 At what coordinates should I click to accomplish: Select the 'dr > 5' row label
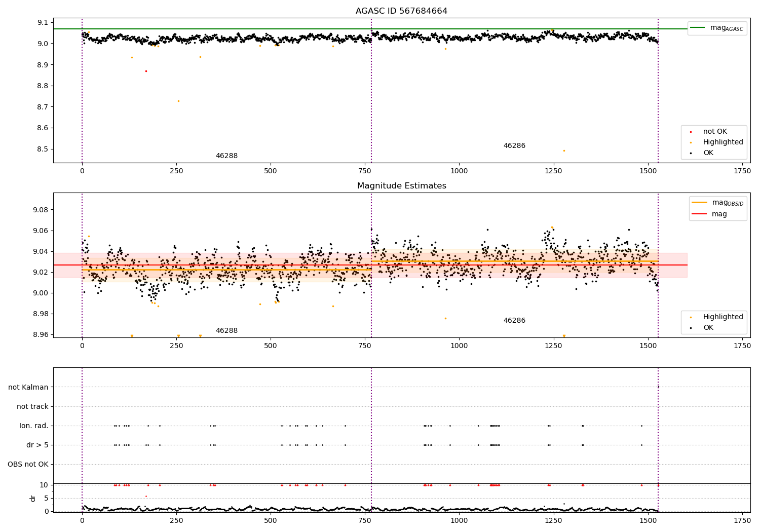click(37, 445)
